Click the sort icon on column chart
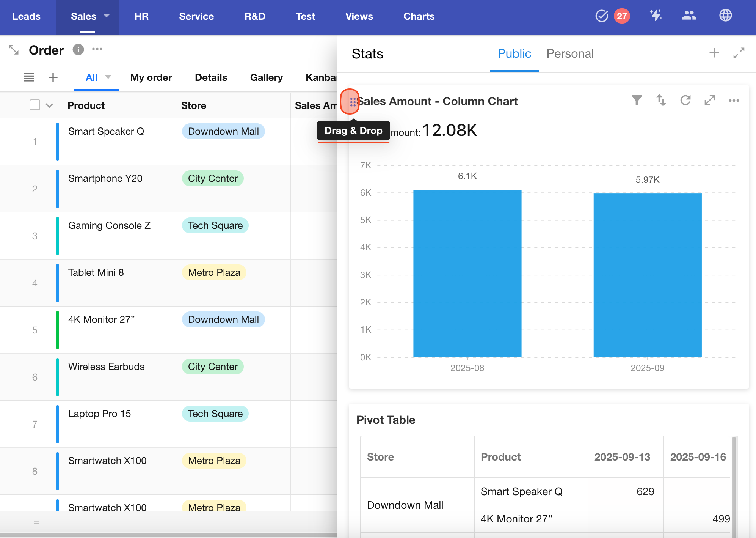This screenshot has width=756, height=538. [x=661, y=101]
